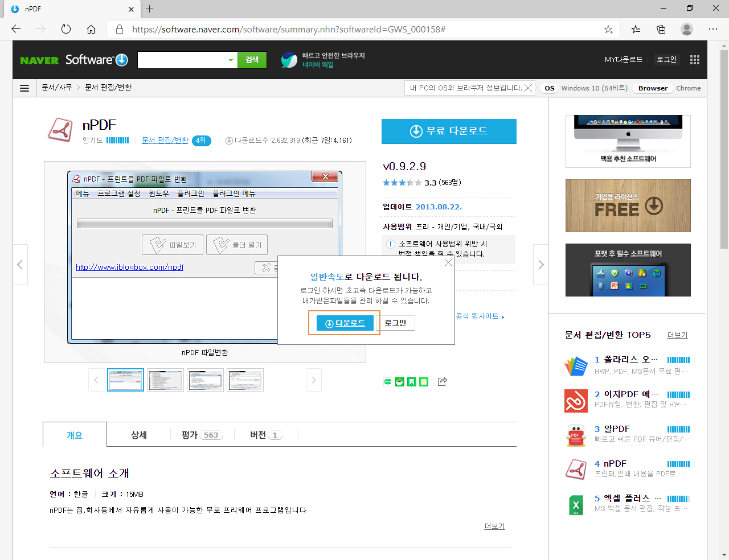Image resolution: width=729 pixels, height=560 pixels.
Task: Open the browser collections panel
Action: point(661,29)
